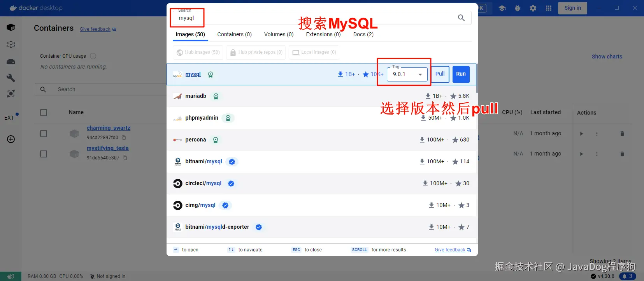The height and width of the screenshot is (281, 644).
Task: Open EXT extensions section in sidebar
Action: point(9,118)
